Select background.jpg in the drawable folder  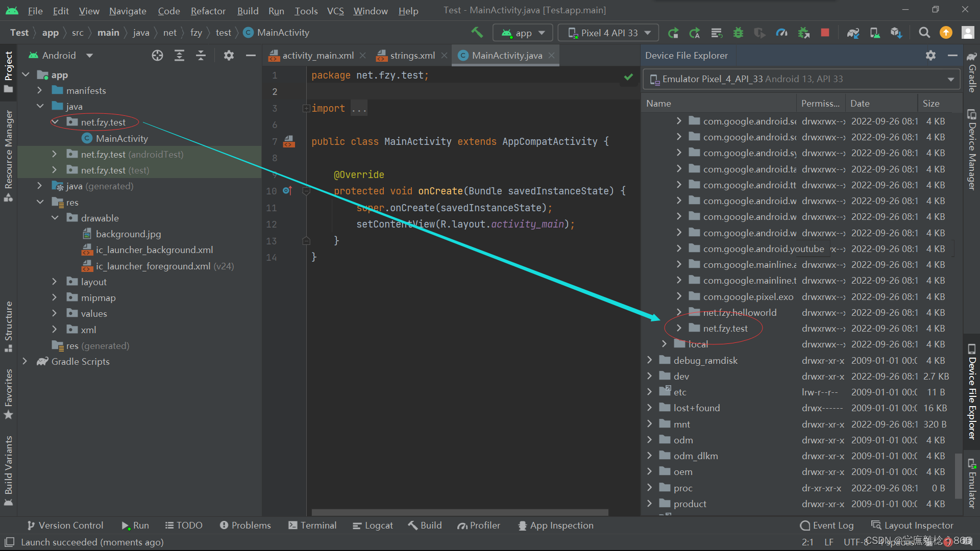point(128,234)
